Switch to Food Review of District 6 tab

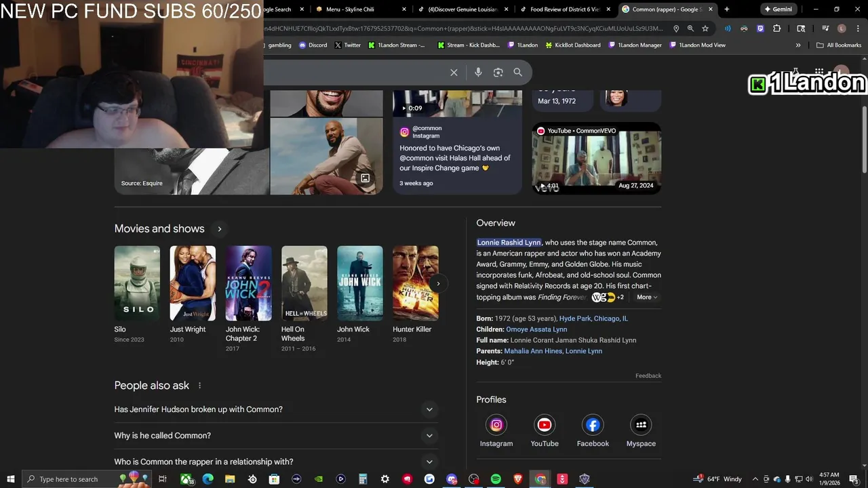pyautogui.click(x=566, y=9)
